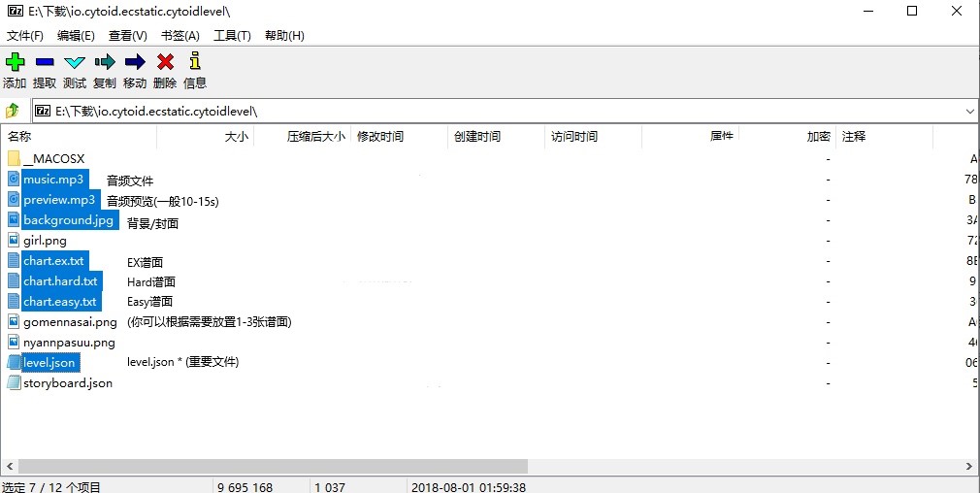Image resolution: width=980 pixels, height=493 pixels.
Task: Select the __MACOSX folder
Action: [x=53, y=158]
